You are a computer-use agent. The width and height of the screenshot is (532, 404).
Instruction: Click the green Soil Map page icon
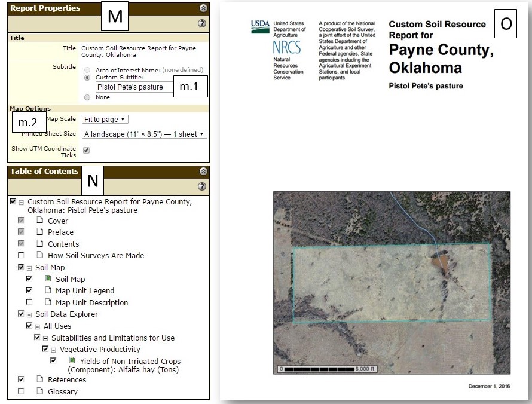click(x=48, y=279)
